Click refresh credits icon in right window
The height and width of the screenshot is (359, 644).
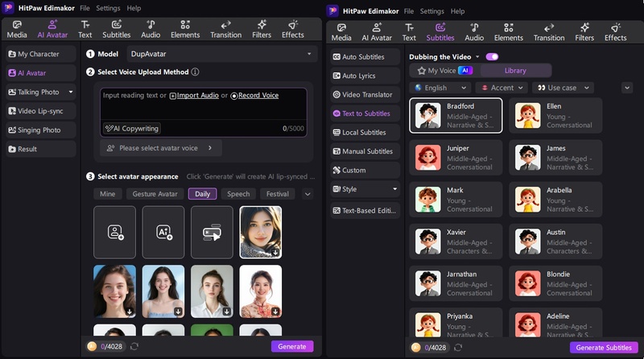458,348
